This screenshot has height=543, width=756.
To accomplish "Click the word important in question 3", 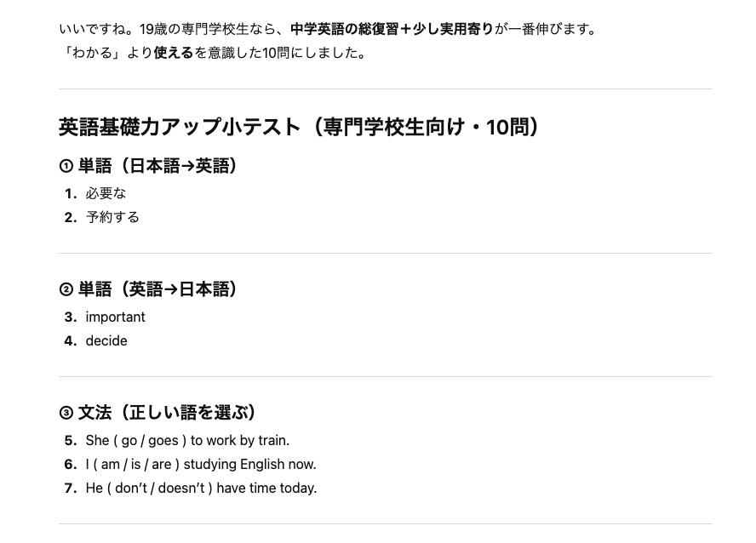I will pyautogui.click(x=115, y=317).
